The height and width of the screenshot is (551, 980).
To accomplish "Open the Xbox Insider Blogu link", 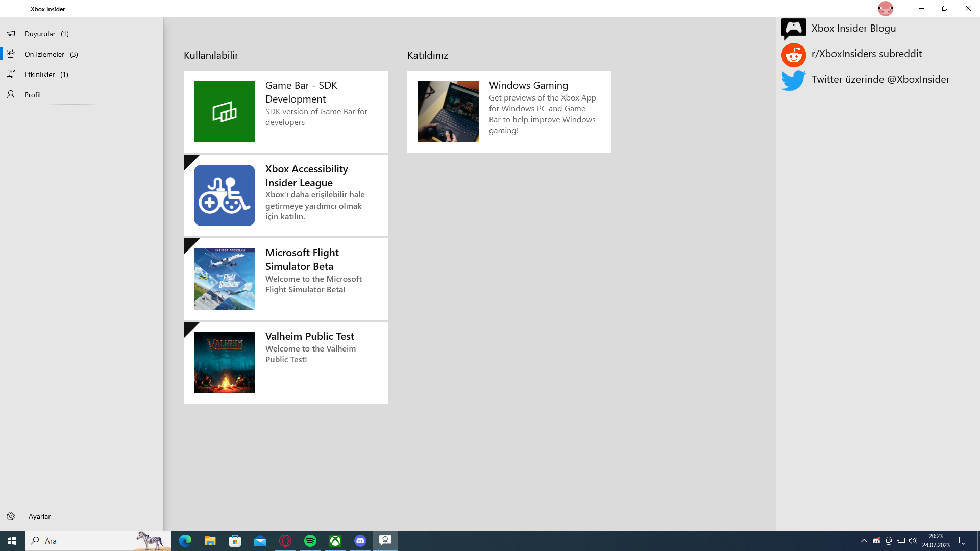I will pyautogui.click(x=853, y=28).
